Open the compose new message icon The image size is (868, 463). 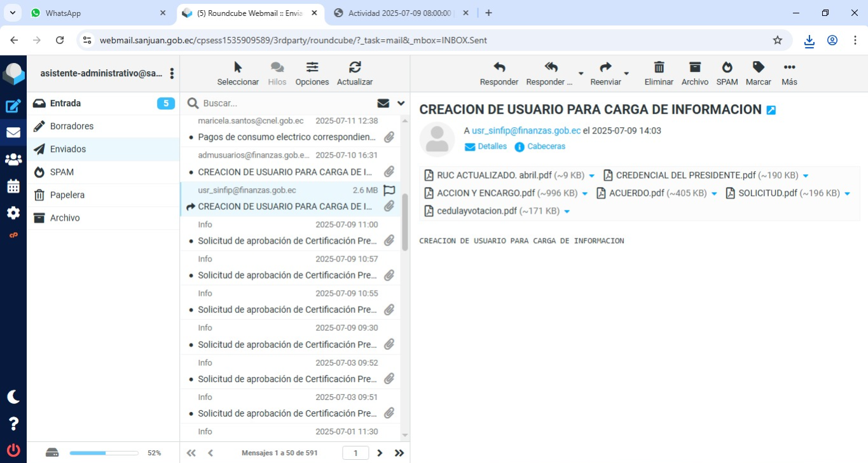[x=13, y=106]
